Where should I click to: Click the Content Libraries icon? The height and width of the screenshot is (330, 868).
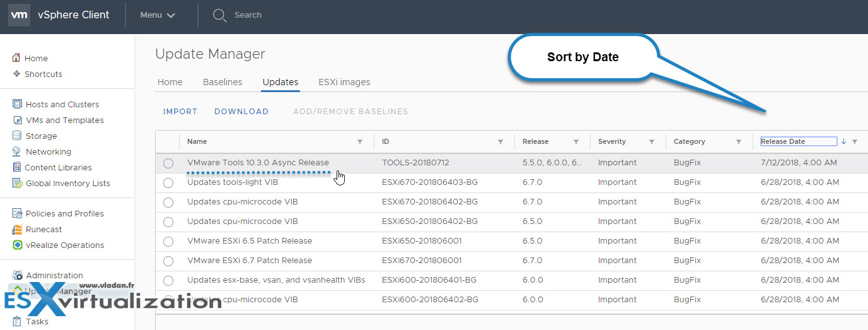point(17,167)
